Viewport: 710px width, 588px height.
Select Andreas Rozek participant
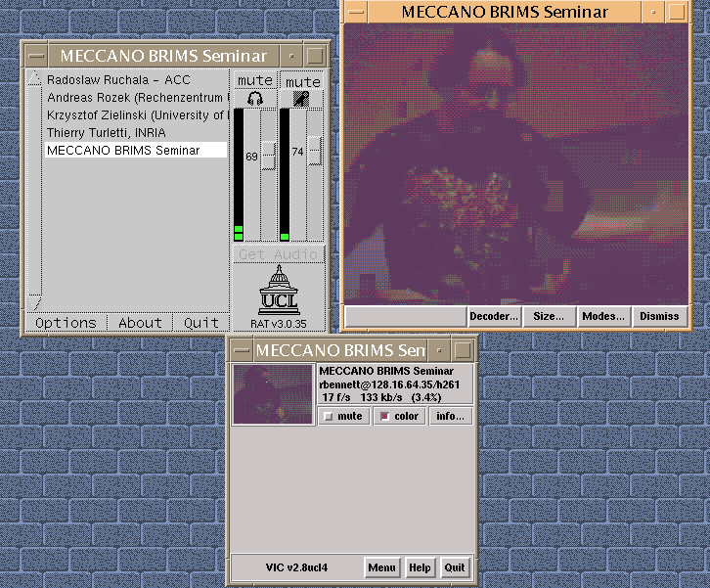136,98
